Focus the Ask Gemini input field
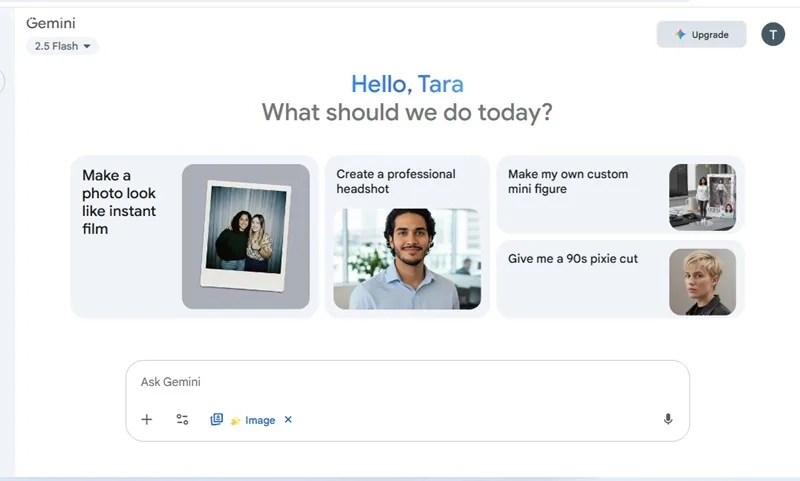Screen dimensions: 800x481 point(407,382)
